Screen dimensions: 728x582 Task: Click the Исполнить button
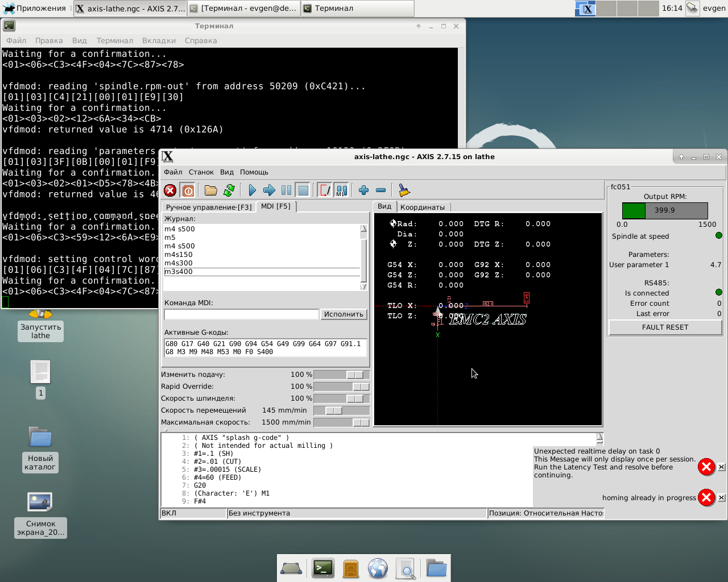pos(343,314)
